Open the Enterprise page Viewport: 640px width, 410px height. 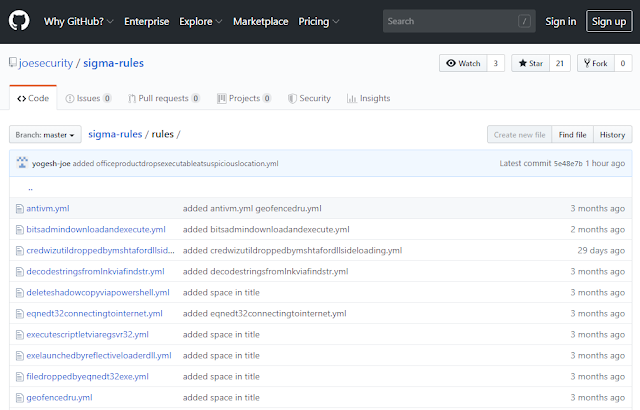coord(147,21)
